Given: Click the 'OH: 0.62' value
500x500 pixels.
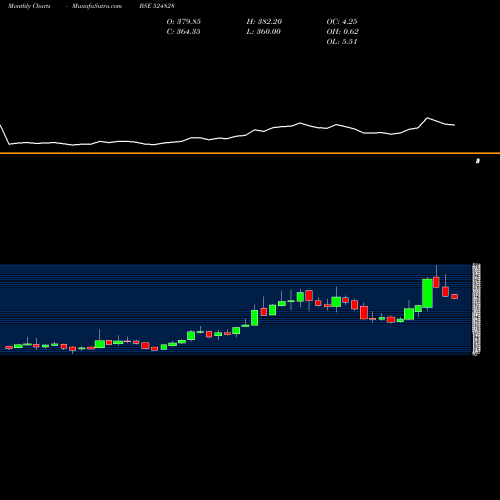Looking at the screenshot, I should 343,32.
